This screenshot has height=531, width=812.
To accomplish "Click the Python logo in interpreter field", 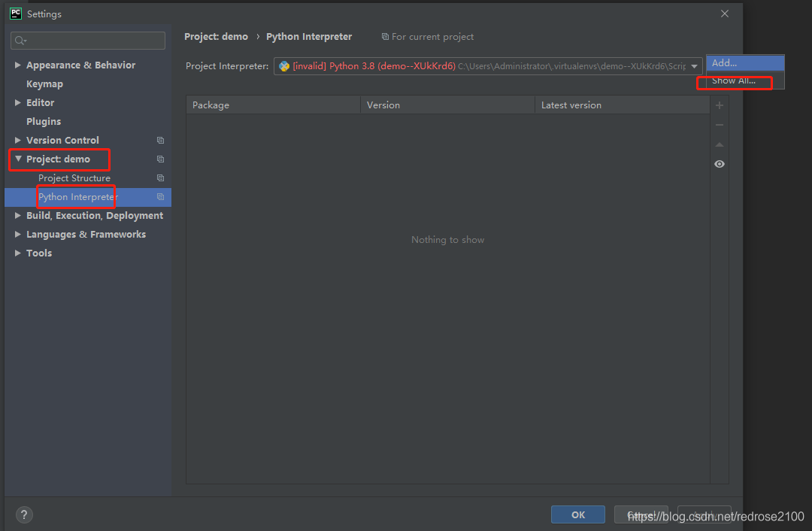I will point(283,66).
